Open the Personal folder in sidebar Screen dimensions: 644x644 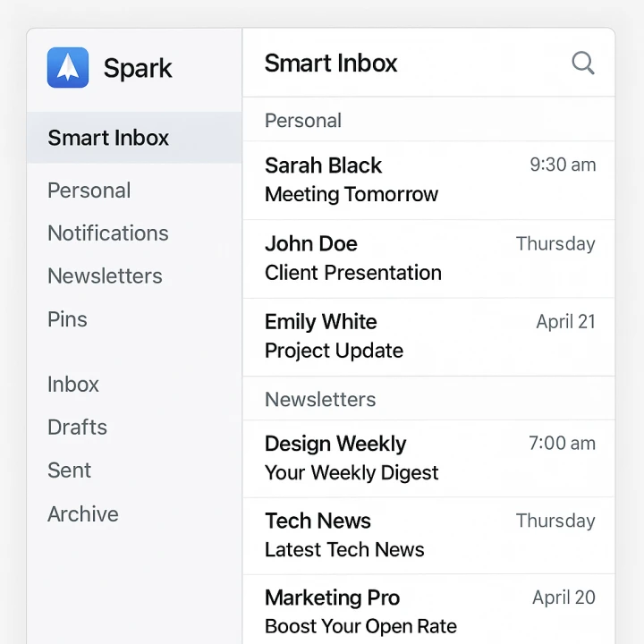[x=89, y=191]
